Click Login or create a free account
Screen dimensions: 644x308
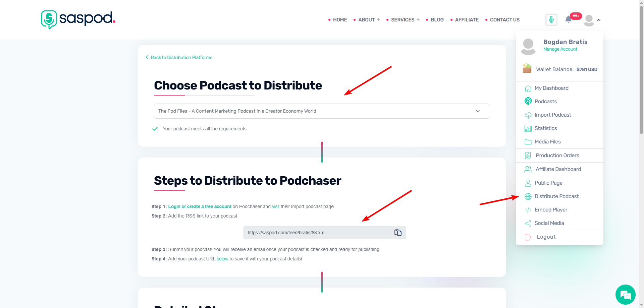point(200,207)
